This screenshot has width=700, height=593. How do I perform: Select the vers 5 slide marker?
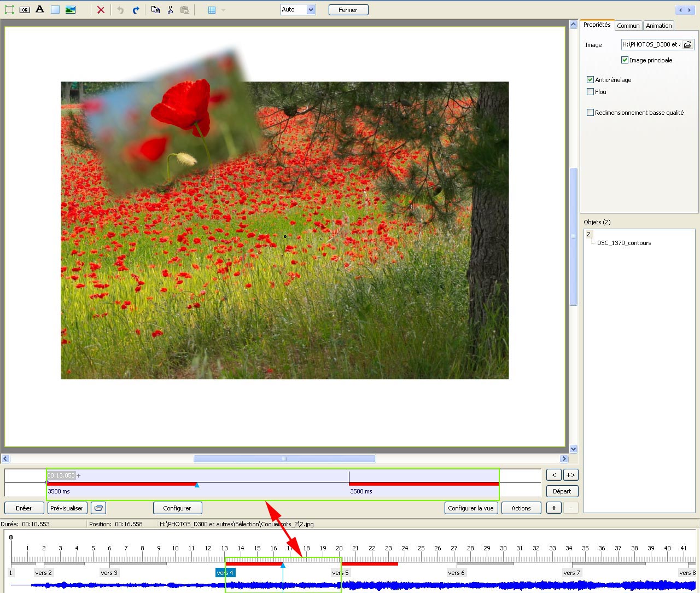pyautogui.click(x=340, y=573)
